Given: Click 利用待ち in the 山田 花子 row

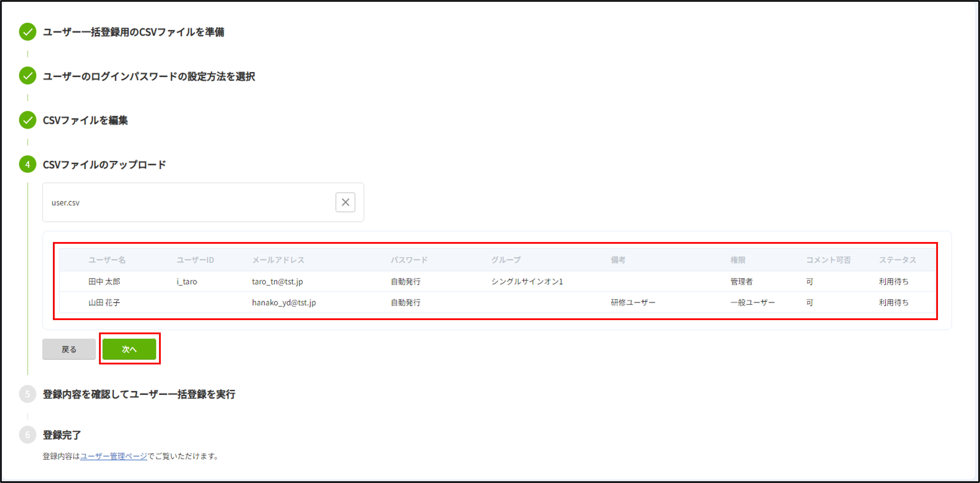Looking at the screenshot, I should [894, 303].
